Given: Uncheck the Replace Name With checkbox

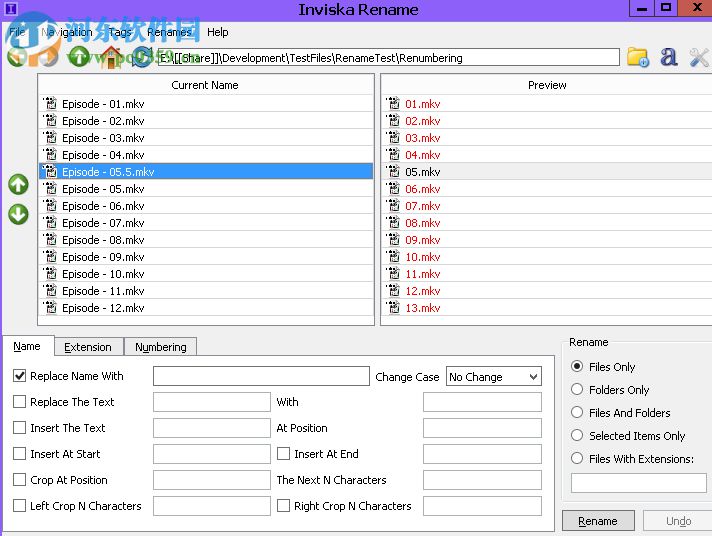Looking at the screenshot, I should coord(20,376).
